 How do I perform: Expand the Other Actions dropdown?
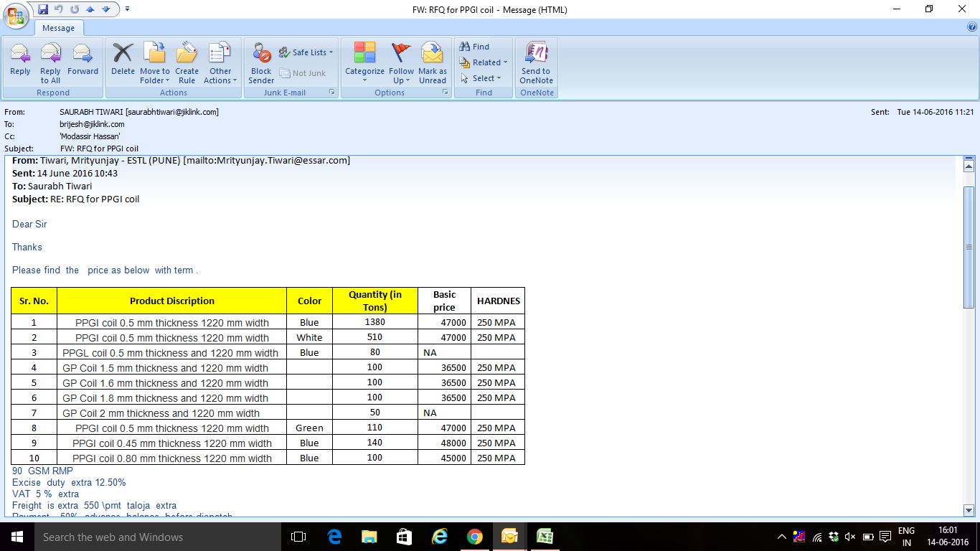tap(220, 75)
